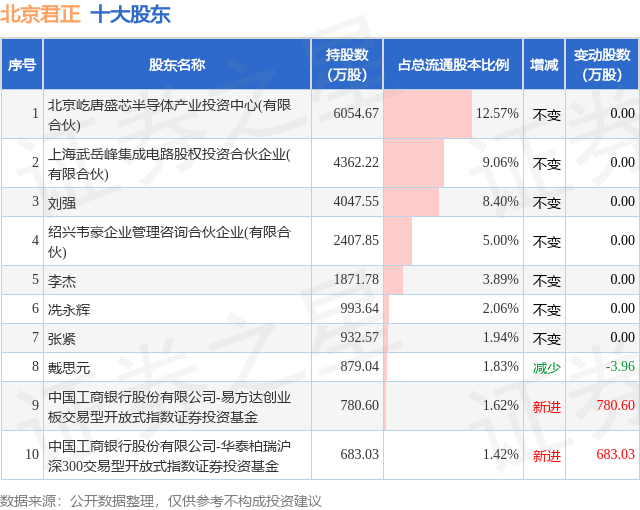Click the -3.96 change value
Viewport: 640px width, 510px height.
point(620,366)
